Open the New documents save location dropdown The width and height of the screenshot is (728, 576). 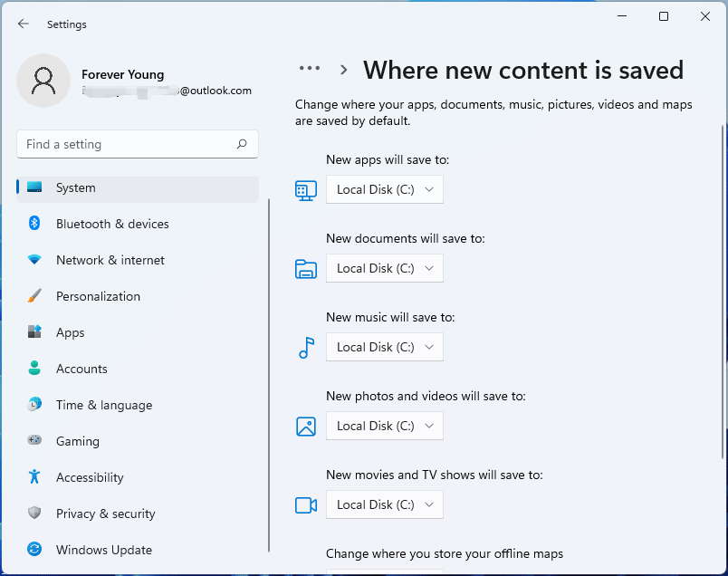(385, 268)
